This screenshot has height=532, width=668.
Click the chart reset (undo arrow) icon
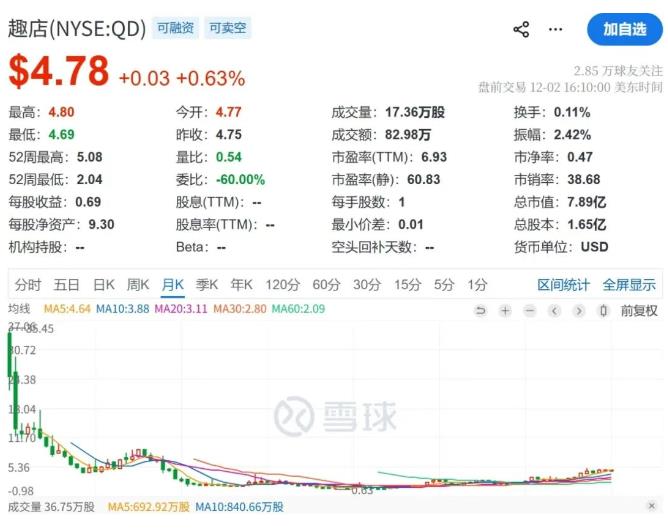(x=480, y=310)
